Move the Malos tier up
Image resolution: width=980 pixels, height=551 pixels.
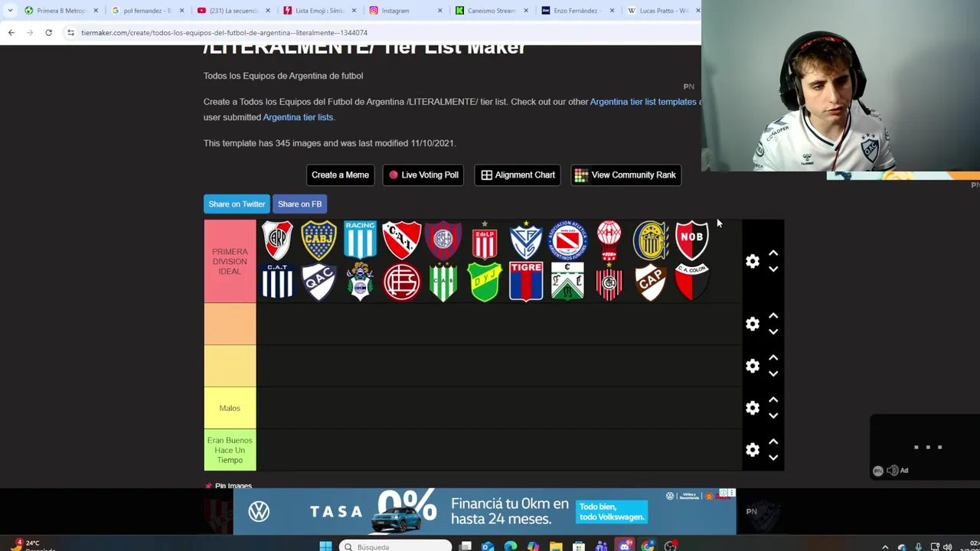pos(773,399)
